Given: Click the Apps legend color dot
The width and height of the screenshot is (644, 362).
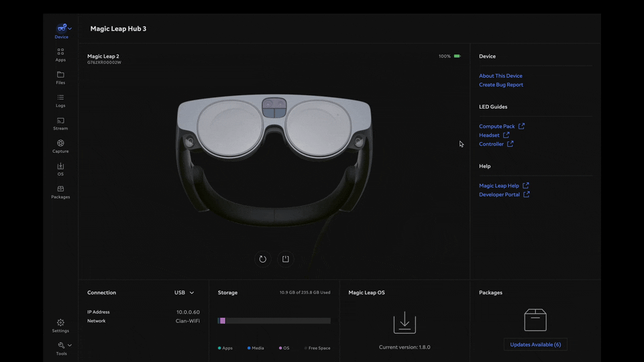Looking at the screenshot, I should tap(219, 348).
